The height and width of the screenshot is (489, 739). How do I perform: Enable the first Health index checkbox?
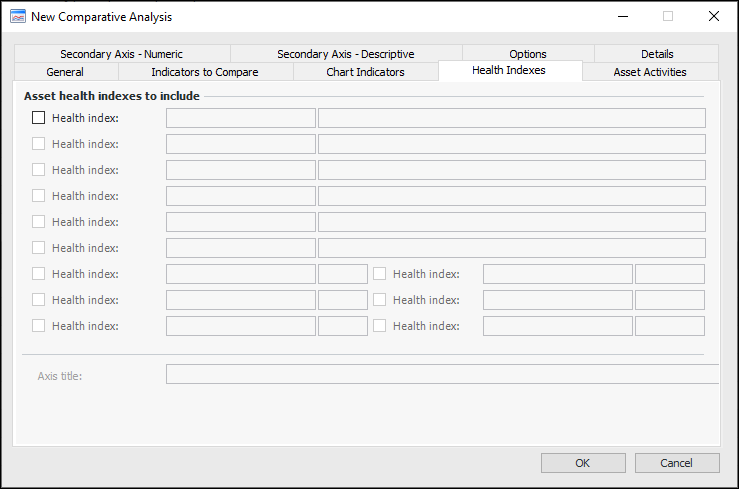pyautogui.click(x=39, y=117)
